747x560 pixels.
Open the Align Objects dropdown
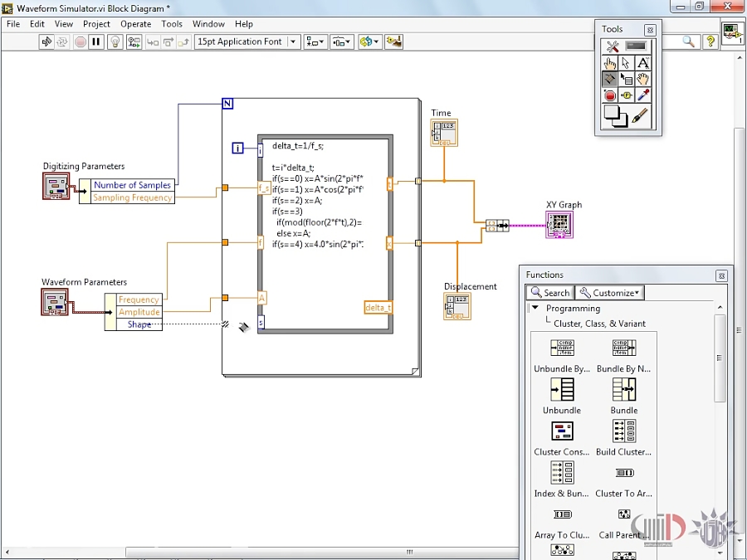point(315,41)
